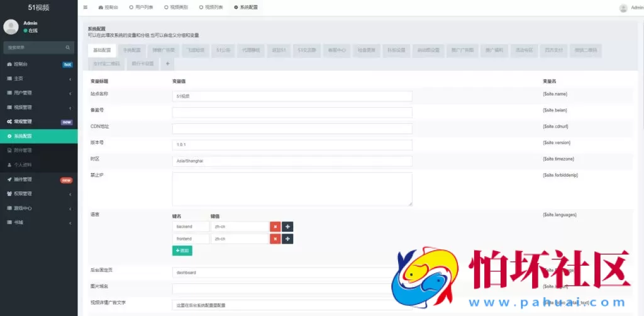The image size is (644, 316).
Task: Expand the 游戏中心 sidebar menu
Action: 38,208
